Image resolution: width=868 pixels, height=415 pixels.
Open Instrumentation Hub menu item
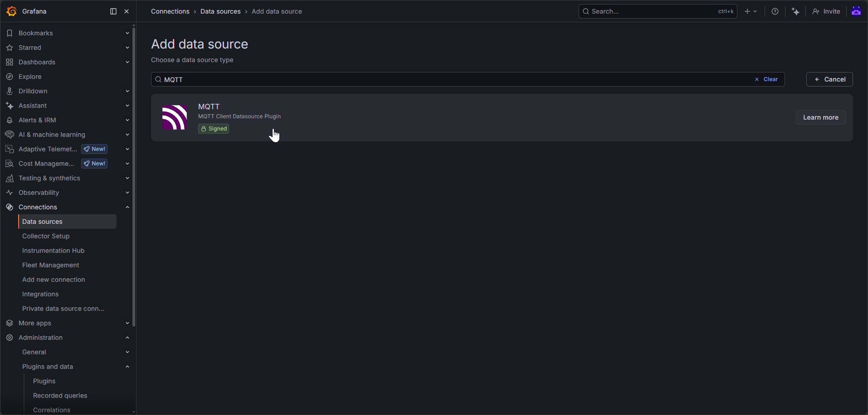pos(53,251)
